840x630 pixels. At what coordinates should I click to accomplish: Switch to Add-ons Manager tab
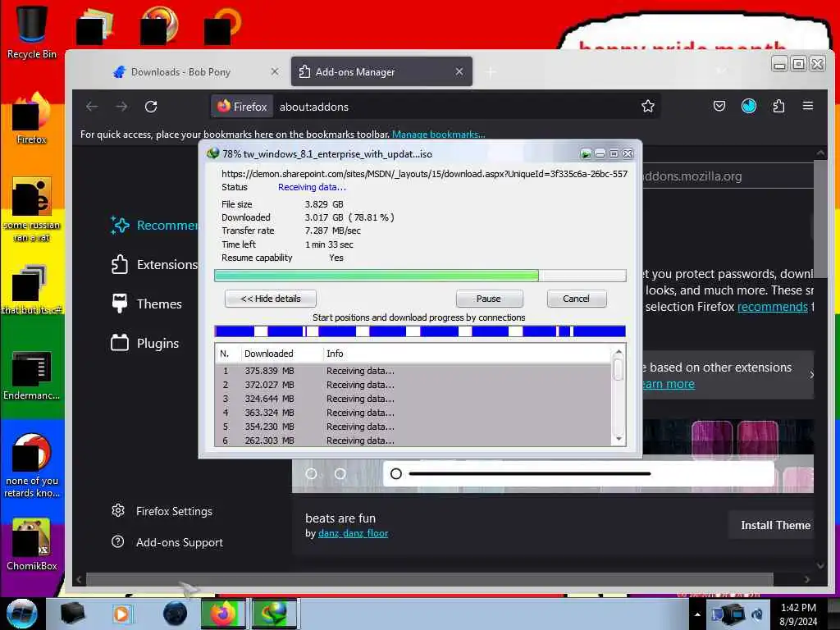(381, 72)
